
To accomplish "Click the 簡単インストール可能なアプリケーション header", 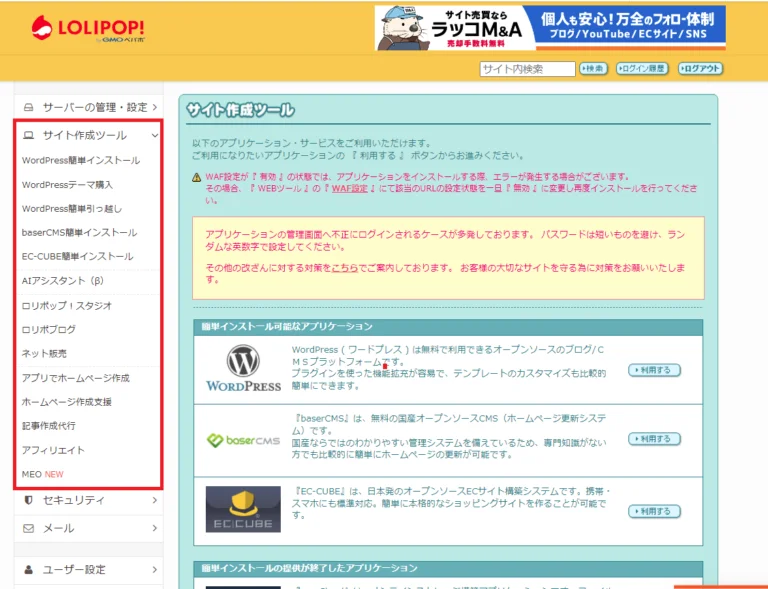I will point(448,327).
